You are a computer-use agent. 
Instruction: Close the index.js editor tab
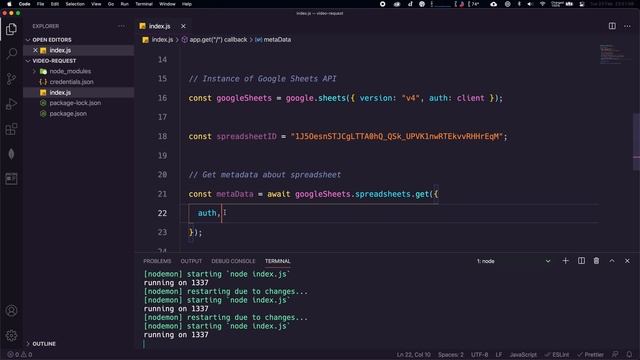tap(183, 26)
